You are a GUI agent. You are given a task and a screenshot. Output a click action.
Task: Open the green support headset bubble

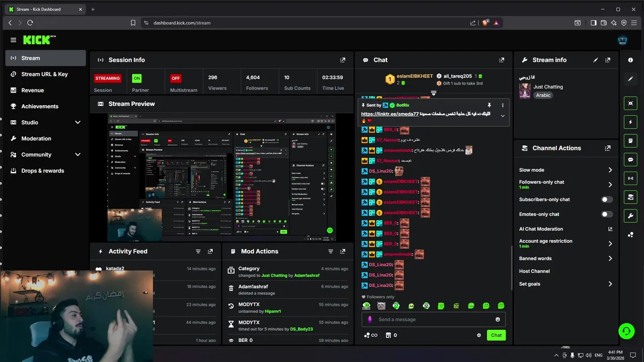[626, 331]
